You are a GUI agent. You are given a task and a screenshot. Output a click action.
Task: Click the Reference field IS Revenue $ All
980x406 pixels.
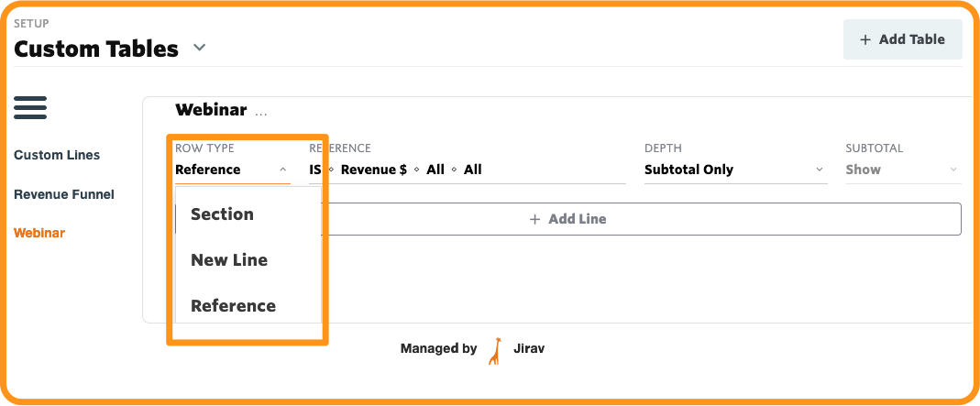(x=467, y=170)
